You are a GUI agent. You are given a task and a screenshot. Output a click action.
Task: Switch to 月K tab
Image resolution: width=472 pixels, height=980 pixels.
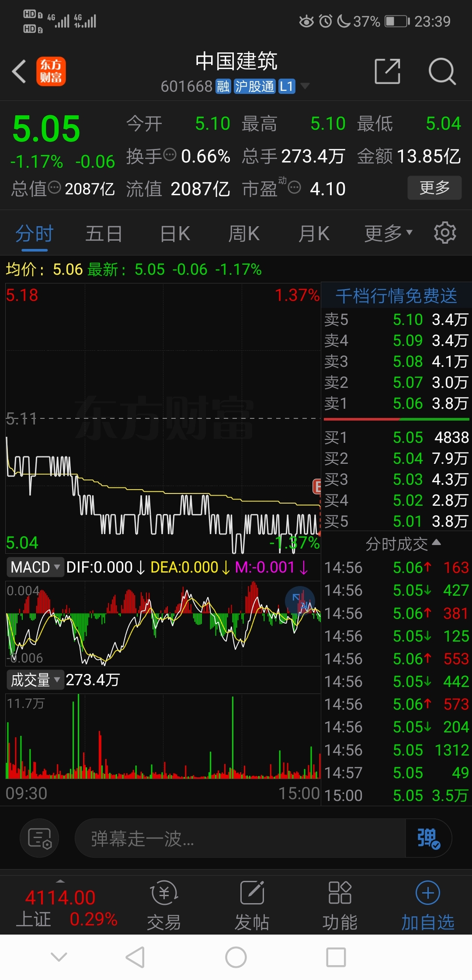coord(314,233)
